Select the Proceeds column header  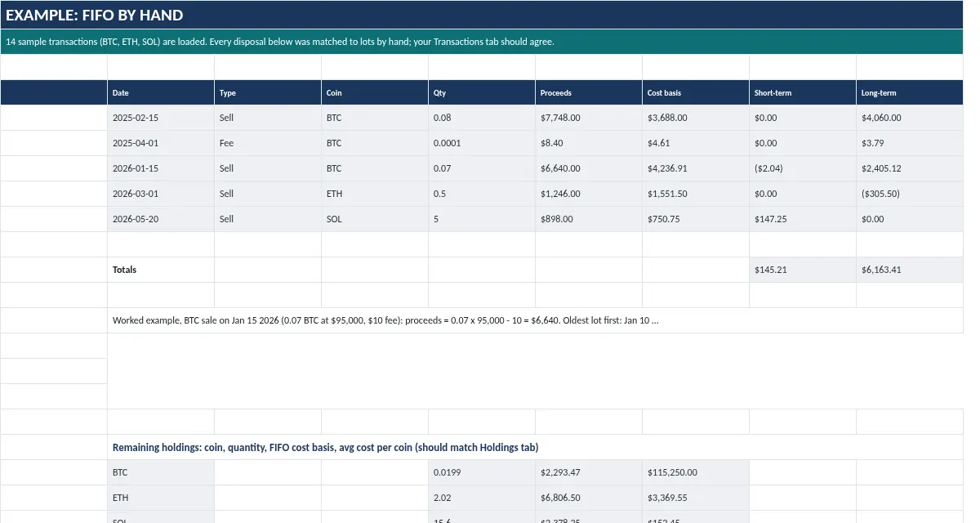pyautogui.click(x=589, y=92)
